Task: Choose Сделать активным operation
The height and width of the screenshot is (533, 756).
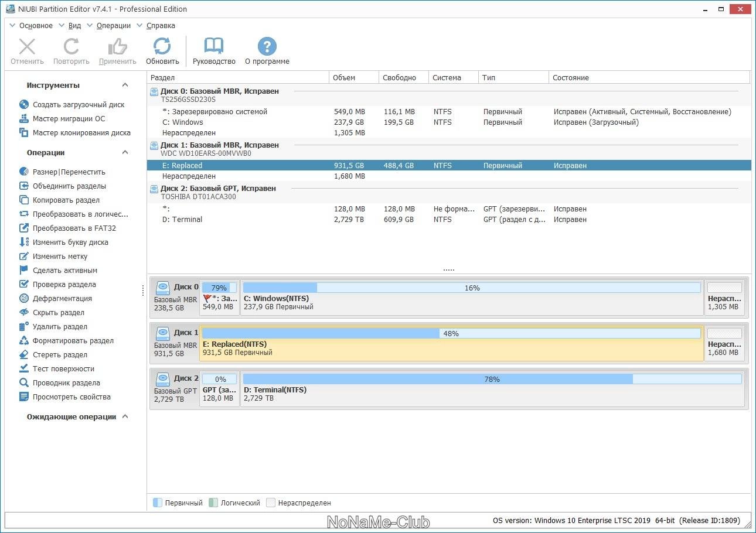Action: coord(58,271)
